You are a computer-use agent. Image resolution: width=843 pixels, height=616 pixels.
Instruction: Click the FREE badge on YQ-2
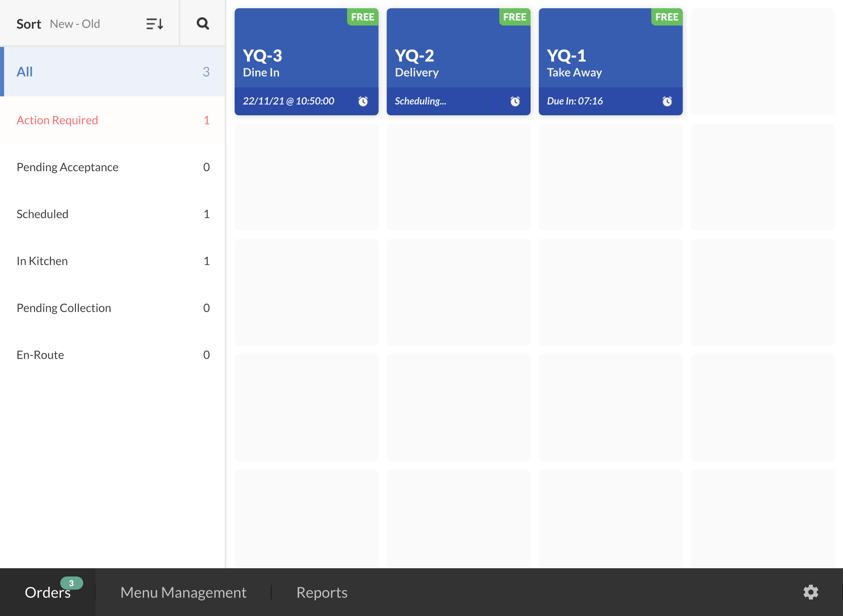[x=515, y=17]
